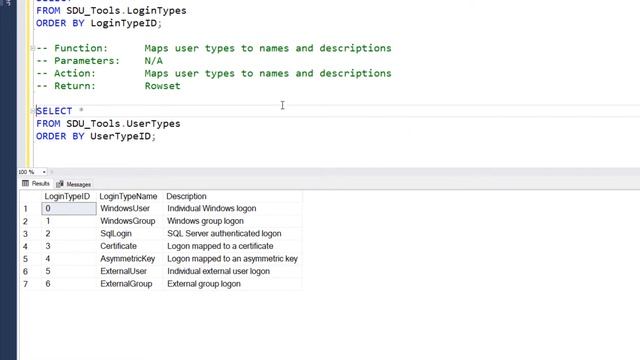Select row header number 4
This screenshot has height=360, width=640.
click(x=30, y=247)
